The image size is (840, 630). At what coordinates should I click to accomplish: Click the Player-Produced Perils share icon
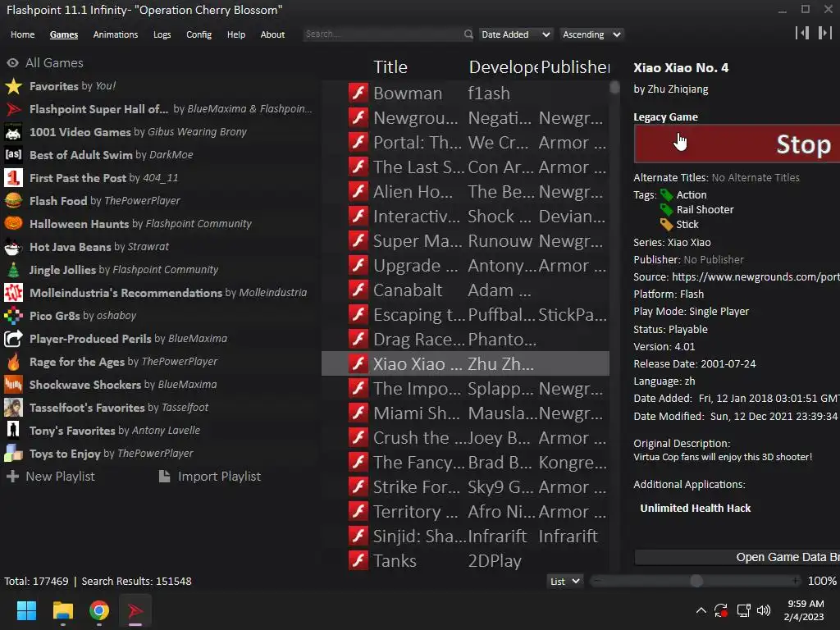[13, 339]
